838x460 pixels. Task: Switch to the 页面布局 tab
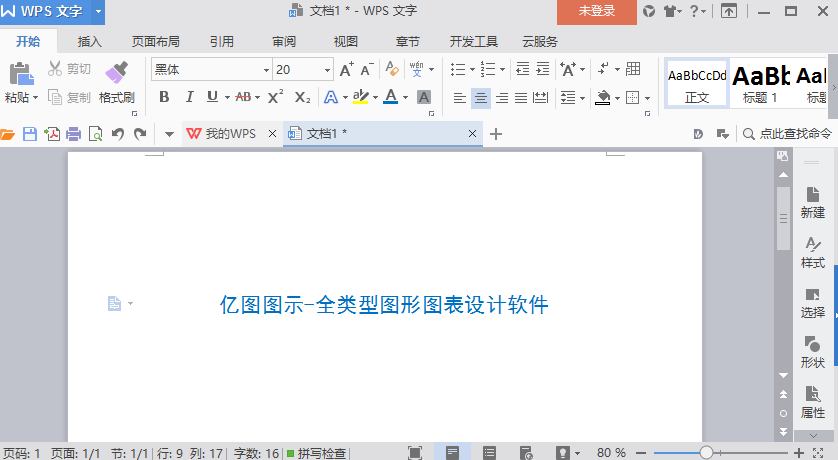point(156,42)
